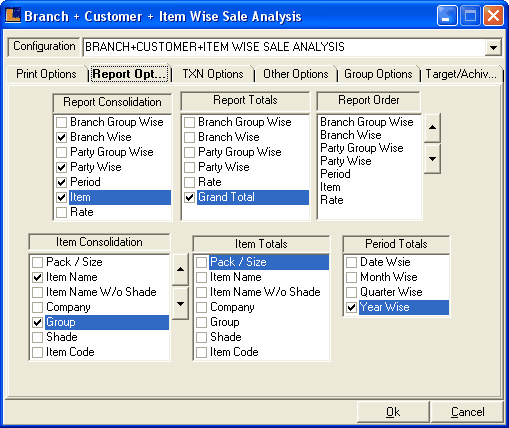Check Rate in Report Totals
This screenshot has height=428, width=509.
[x=189, y=182]
